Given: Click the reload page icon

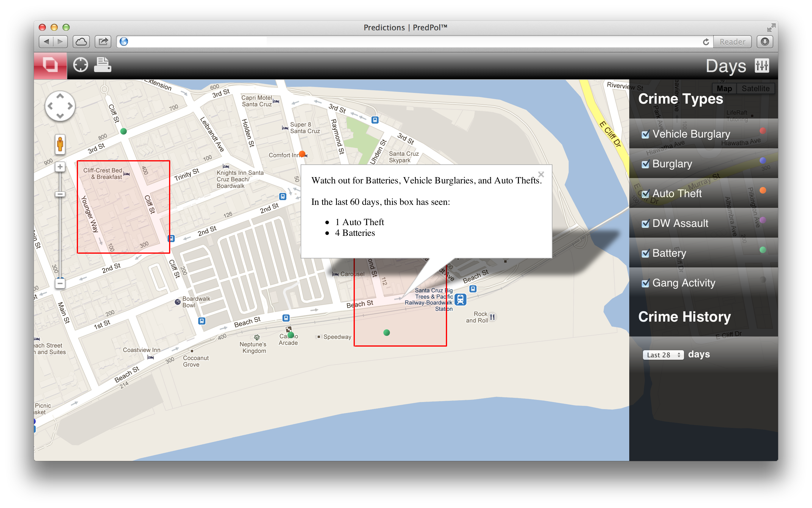Looking at the screenshot, I should 705,42.
